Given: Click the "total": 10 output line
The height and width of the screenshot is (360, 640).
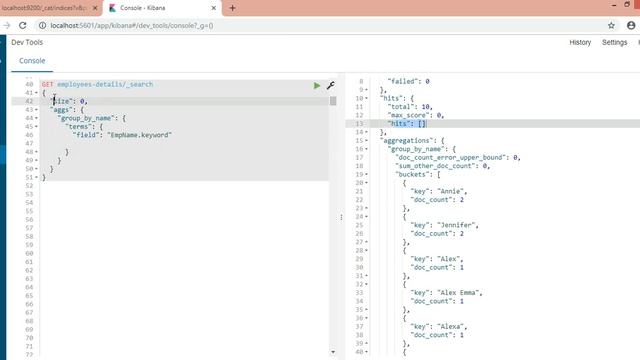Looking at the screenshot, I should [410, 107].
